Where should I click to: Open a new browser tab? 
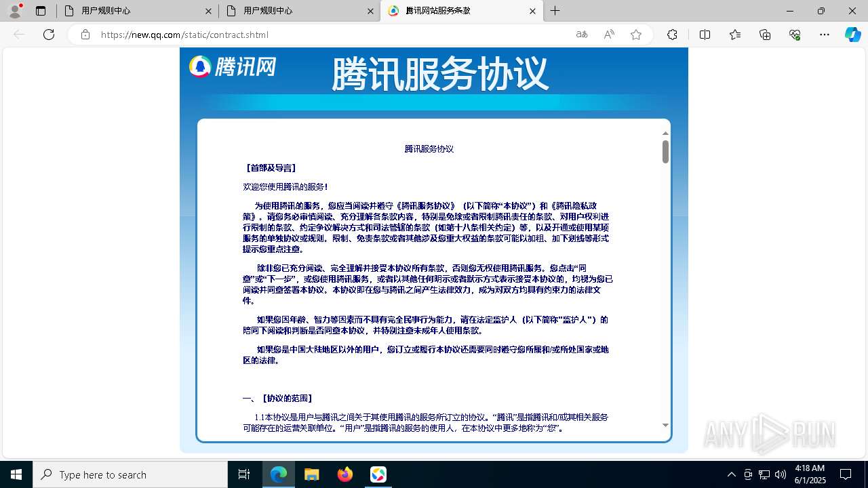[555, 11]
